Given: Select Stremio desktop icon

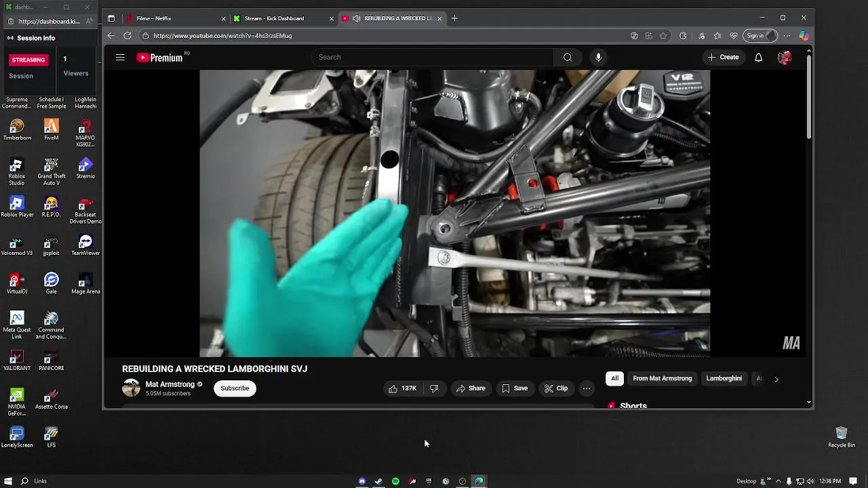Looking at the screenshot, I should (85, 169).
